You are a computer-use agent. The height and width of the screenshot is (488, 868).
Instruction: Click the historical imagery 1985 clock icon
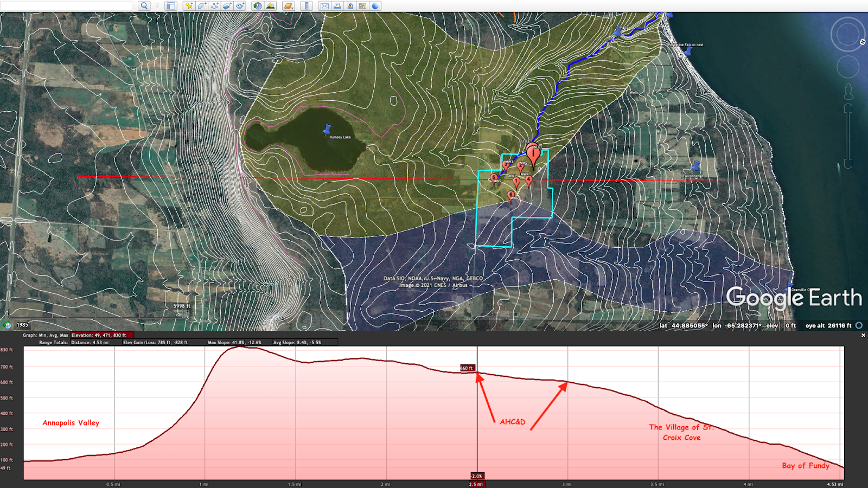tap(7, 325)
